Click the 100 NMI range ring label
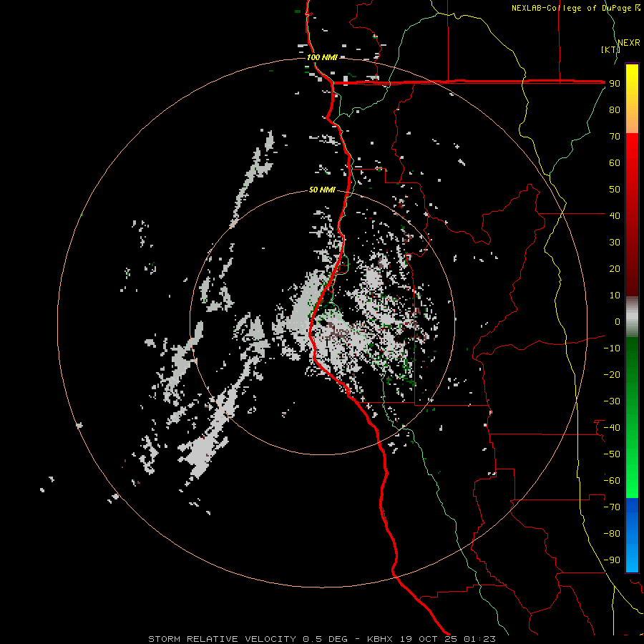644x644 pixels. pos(322,57)
